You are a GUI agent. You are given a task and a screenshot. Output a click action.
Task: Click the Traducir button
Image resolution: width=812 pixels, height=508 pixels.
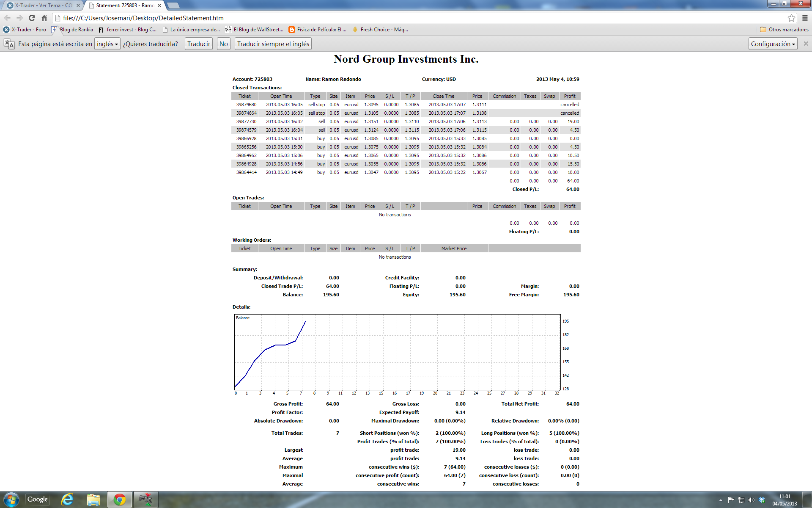tap(199, 44)
